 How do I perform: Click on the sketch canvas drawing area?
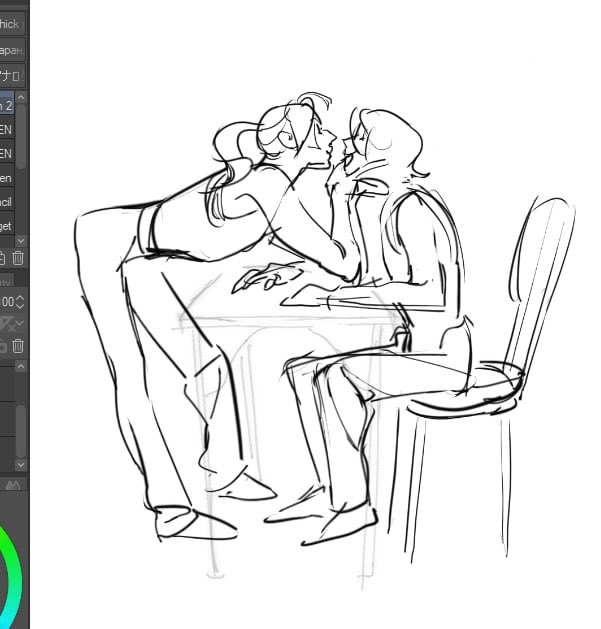point(315,314)
